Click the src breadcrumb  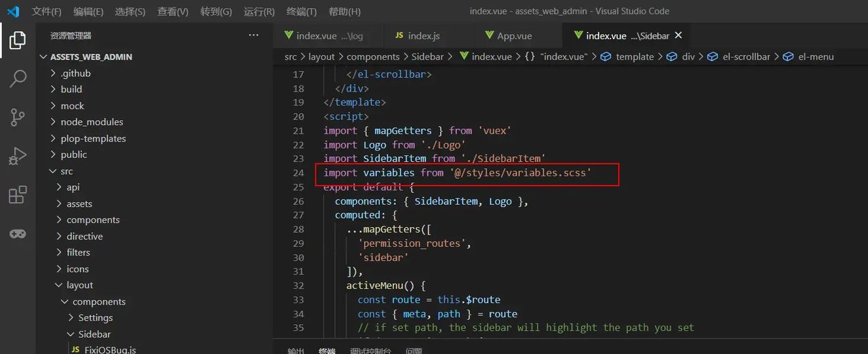[290, 57]
